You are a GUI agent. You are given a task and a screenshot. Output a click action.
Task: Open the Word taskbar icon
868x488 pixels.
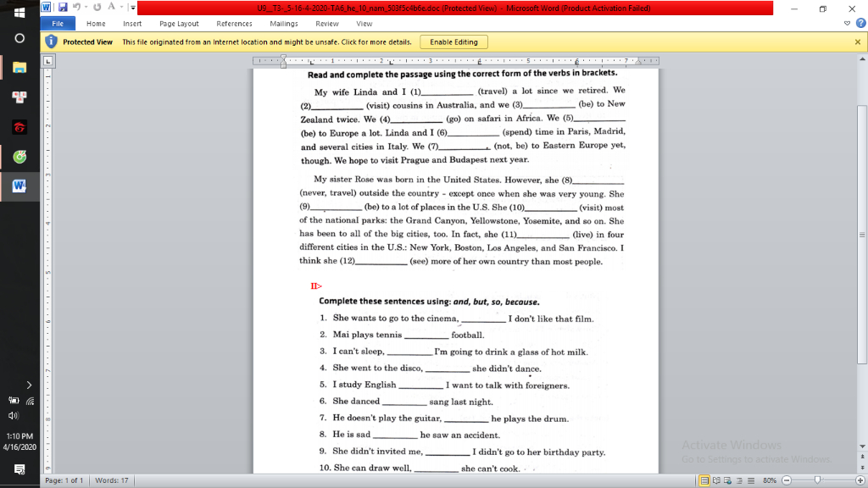tap(19, 186)
